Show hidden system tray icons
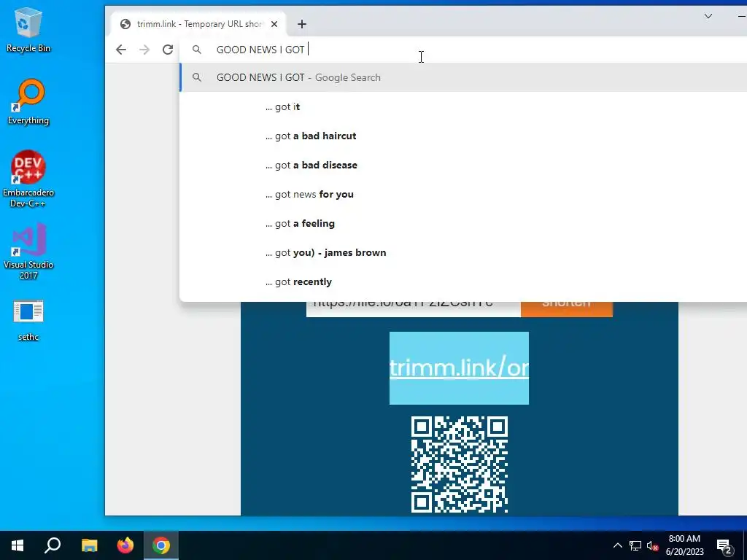Screen dimensions: 747x560 coord(617,545)
